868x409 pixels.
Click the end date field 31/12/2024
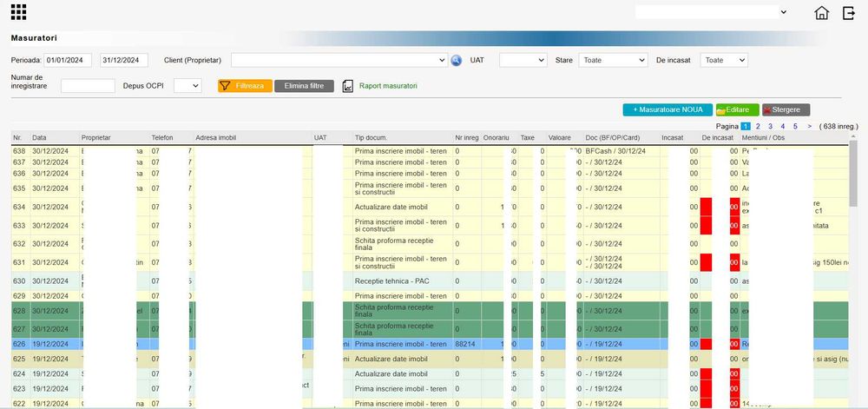point(124,60)
